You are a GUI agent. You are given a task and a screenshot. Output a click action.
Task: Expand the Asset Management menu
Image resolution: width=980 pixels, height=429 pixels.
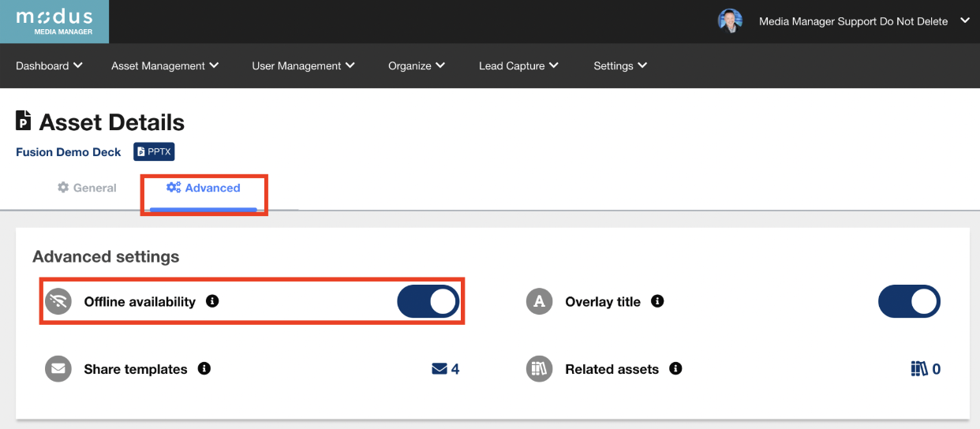pyautogui.click(x=165, y=65)
